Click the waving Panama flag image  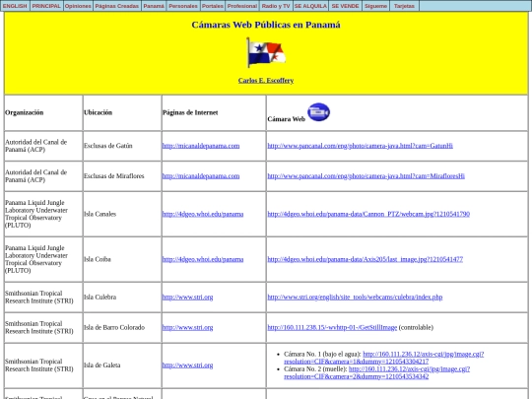pyautogui.click(x=266, y=52)
